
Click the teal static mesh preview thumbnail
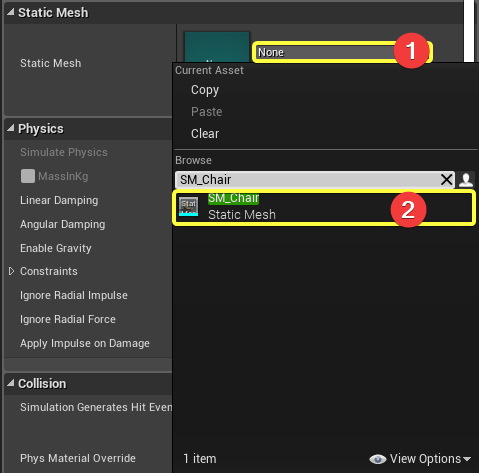point(217,47)
